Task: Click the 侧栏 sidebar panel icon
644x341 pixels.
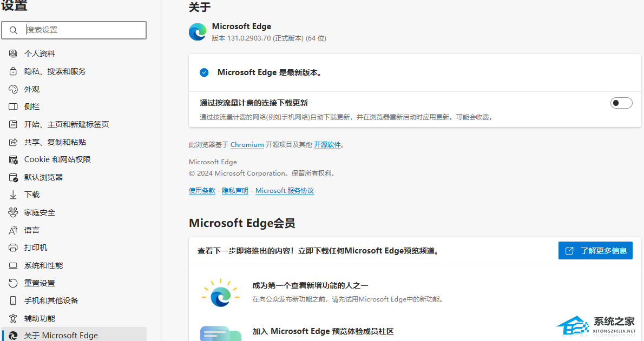Action: pos(13,106)
